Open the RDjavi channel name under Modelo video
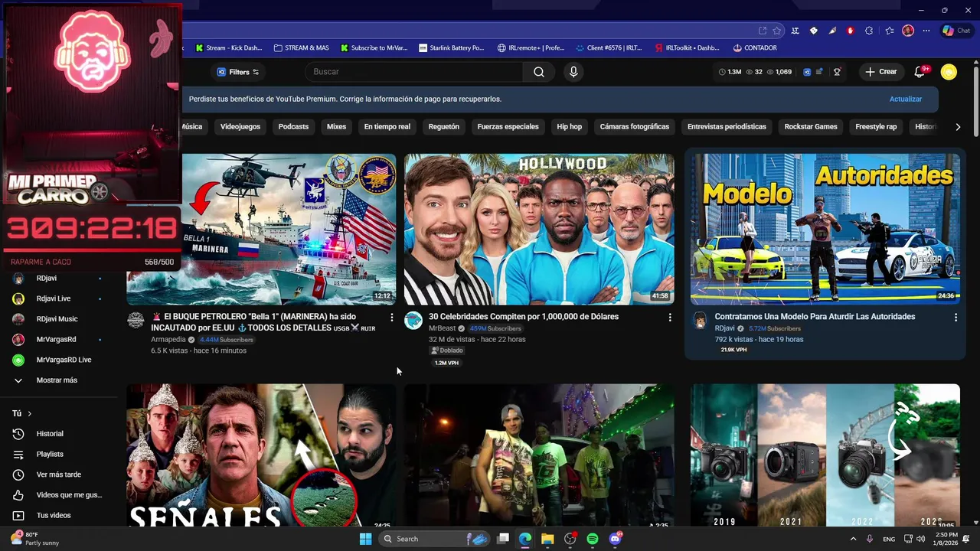 [x=725, y=328]
